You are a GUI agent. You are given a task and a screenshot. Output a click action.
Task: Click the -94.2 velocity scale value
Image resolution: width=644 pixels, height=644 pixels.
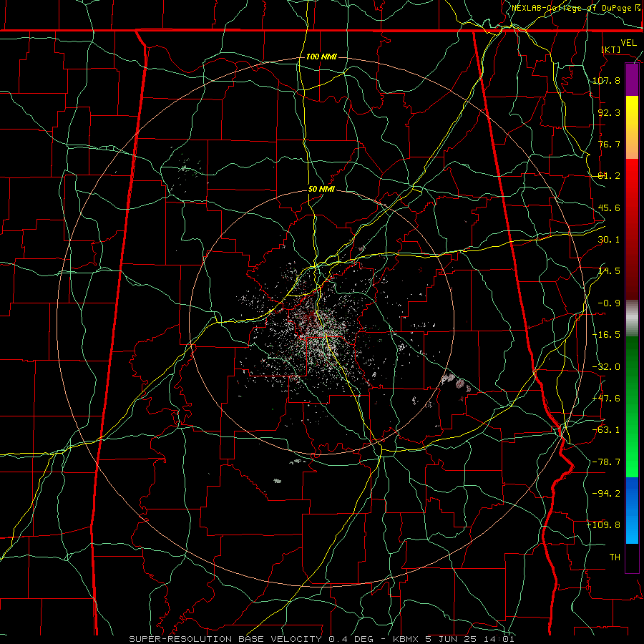pyautogui.click(x=606, y=493)
